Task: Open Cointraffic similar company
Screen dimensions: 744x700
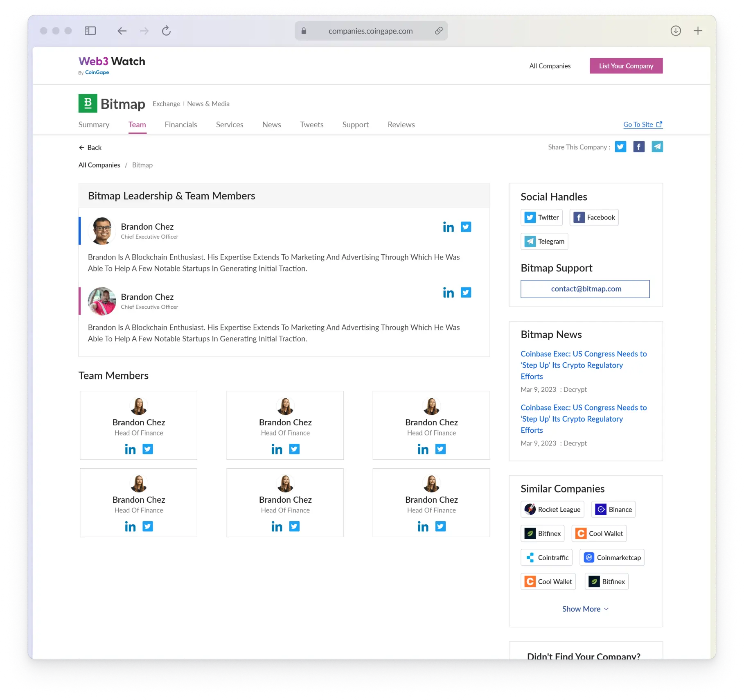Action: click(x=547, y=558)
